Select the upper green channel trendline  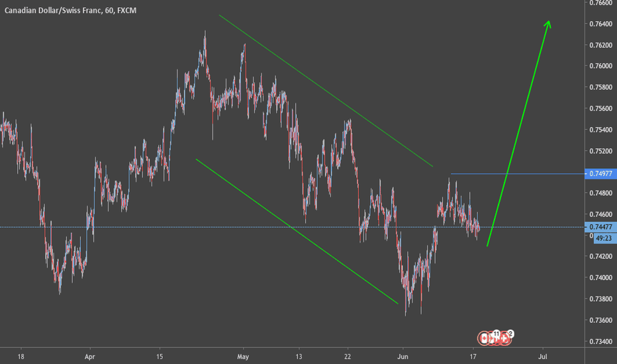tap(326, 91)
